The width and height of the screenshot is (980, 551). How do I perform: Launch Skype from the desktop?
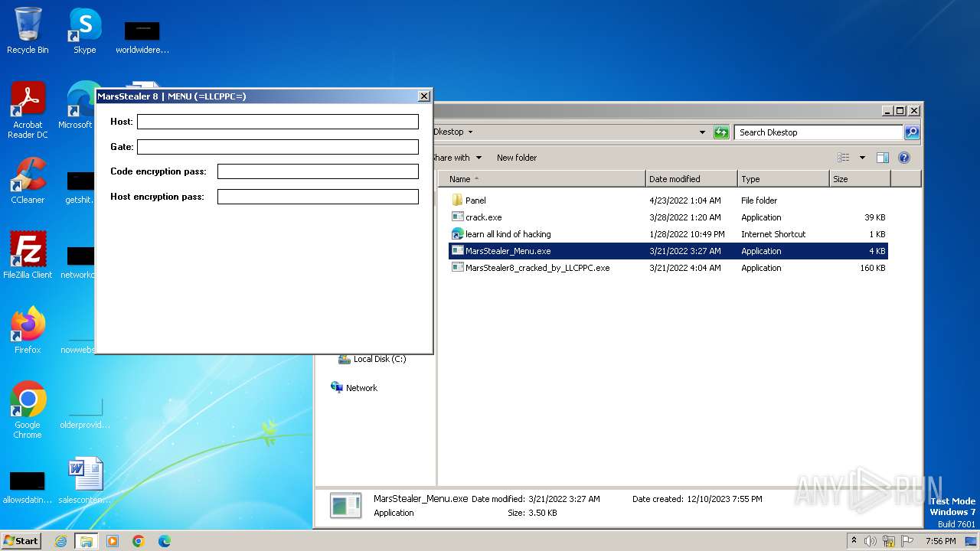click(84, 31)
